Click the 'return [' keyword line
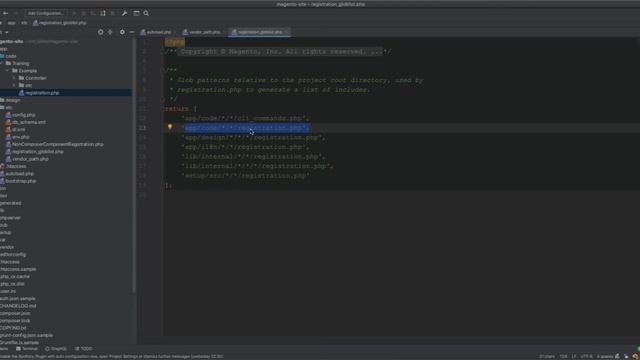 (x=181, y=109)
